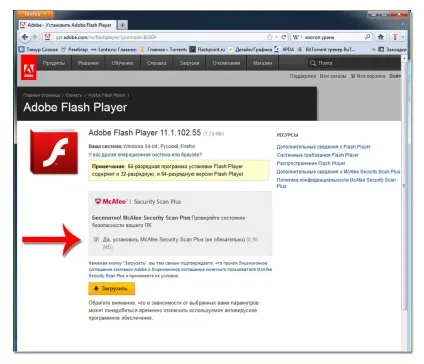Open the bookmarks menu on toolbar right
424x364 pixels.
[392, 49]
